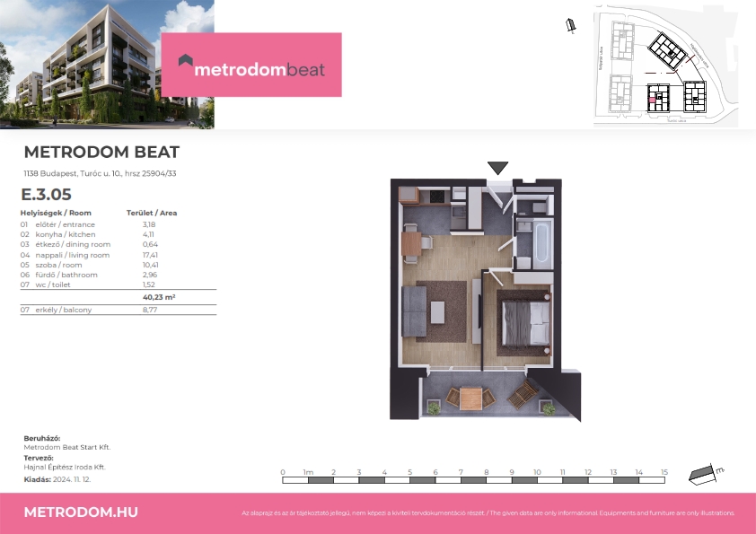Click the Terület / Area column header
756x534 pixels.
click(x=152, y=213)
